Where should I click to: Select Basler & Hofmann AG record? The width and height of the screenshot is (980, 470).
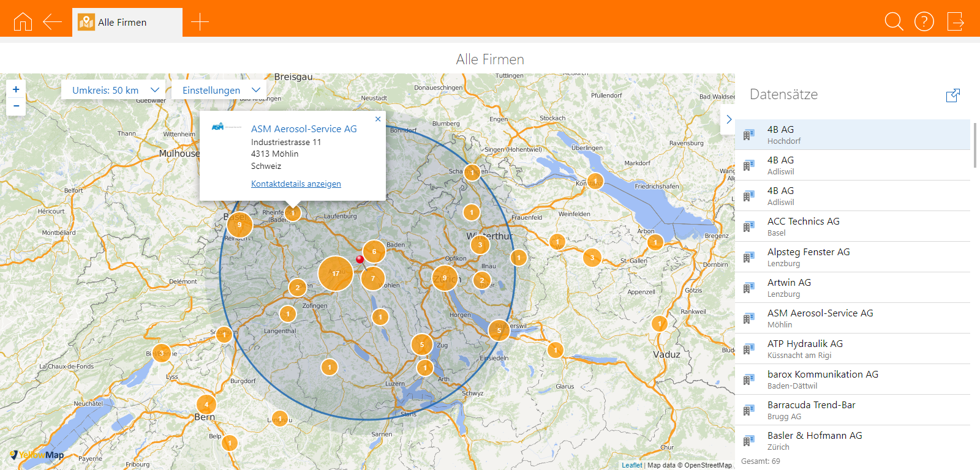click(853, 441)
